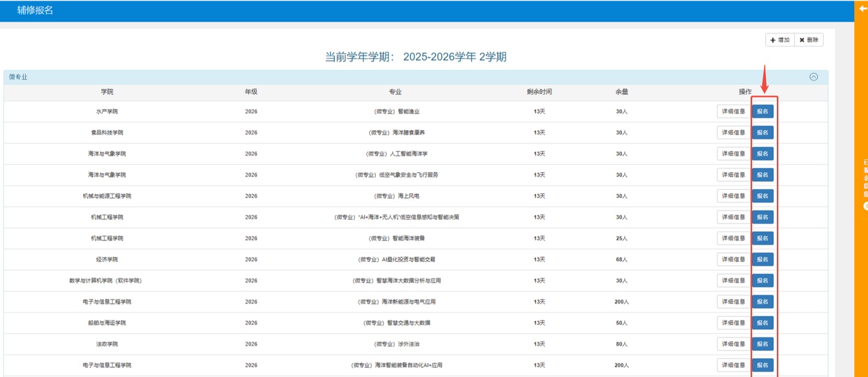Click the 增加 button
This screenshot has height=377, width=868.
[780, 40]
